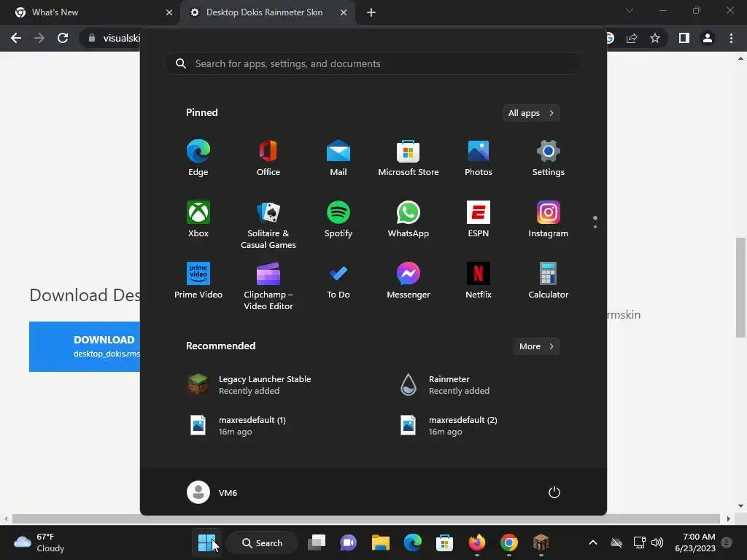
Task: Open Instagram pinned app
Action: pyautogui.click(x=549, y=219)
